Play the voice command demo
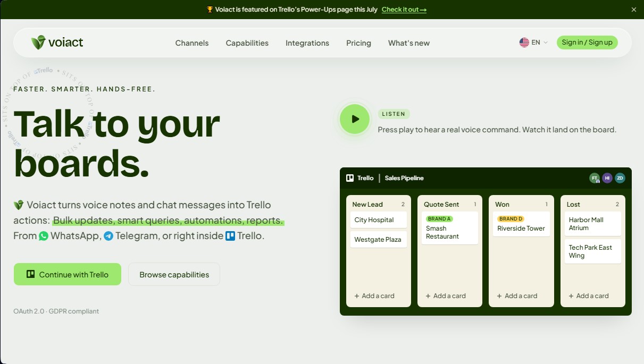 click(x=355, y=119)
